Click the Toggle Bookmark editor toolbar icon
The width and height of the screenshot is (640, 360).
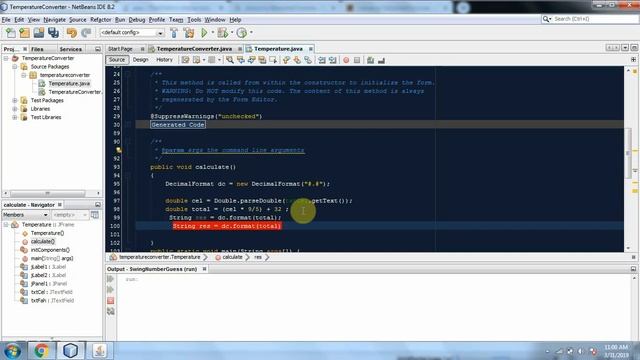(x=308, y=60)
